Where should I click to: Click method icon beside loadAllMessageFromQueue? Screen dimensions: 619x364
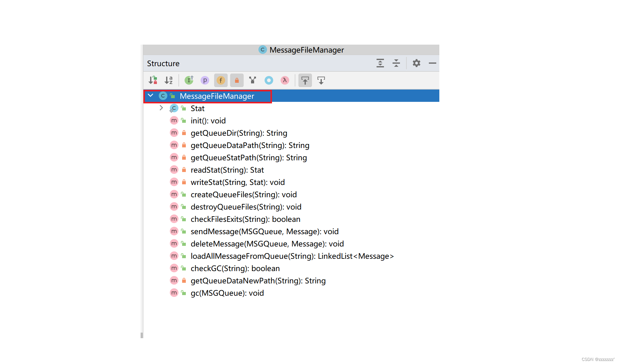(174, 256)
